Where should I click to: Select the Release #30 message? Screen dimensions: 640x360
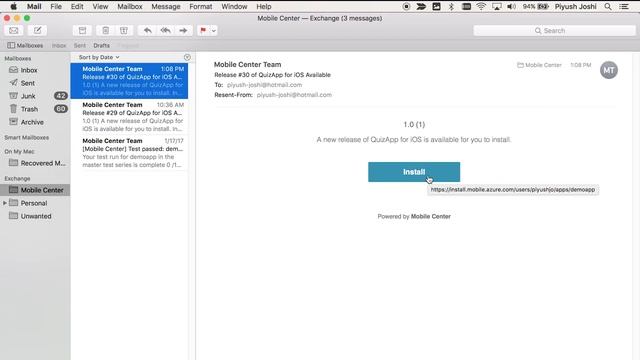tap(129, 81)
